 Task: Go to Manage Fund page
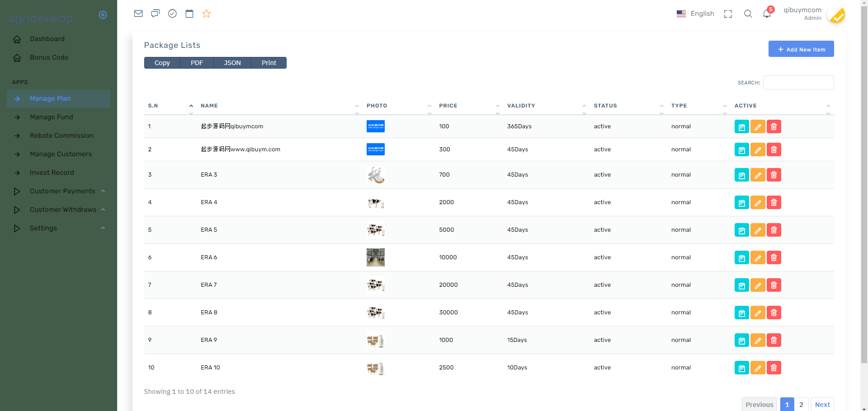point(59,117)
